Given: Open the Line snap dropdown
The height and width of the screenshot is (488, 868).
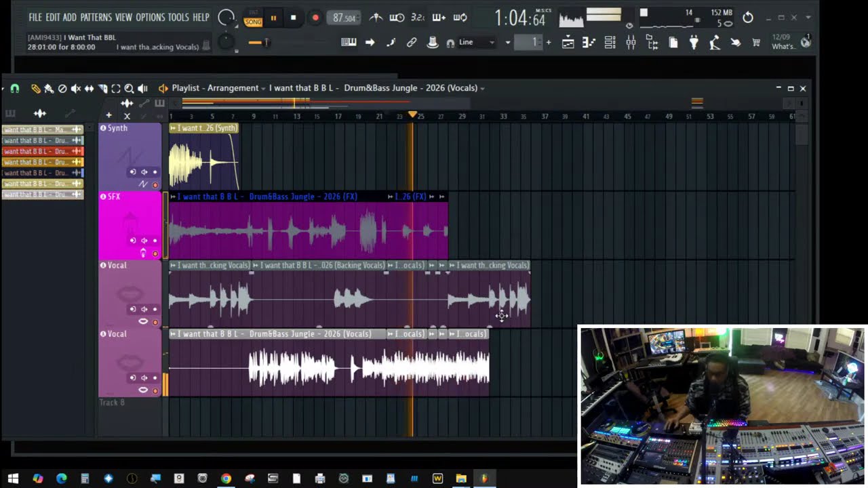Looking at the screenshot, I should (477, 43).
